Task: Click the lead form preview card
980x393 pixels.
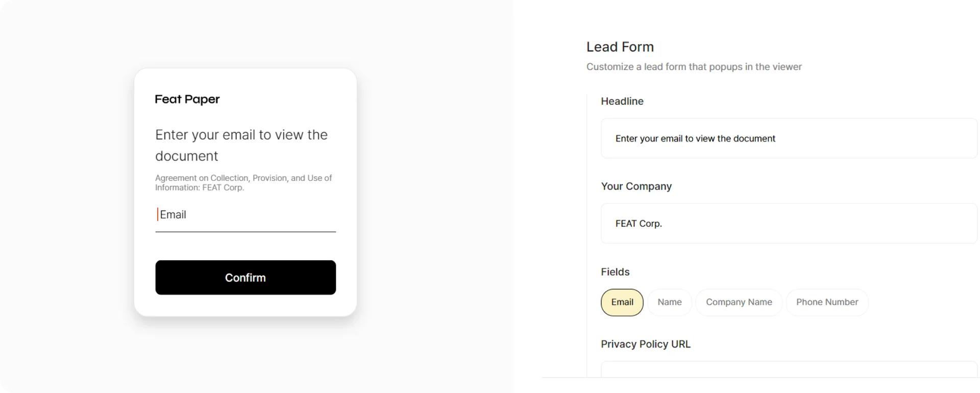Action: coord(246,192)
